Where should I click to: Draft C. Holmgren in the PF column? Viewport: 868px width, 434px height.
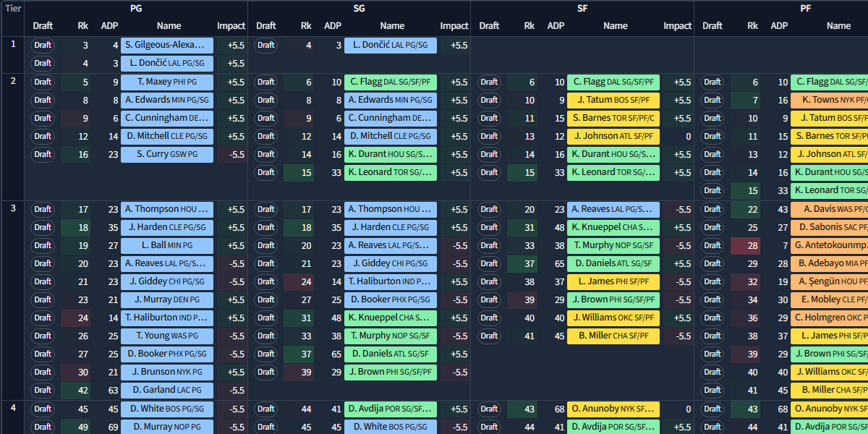coord(712,318)
